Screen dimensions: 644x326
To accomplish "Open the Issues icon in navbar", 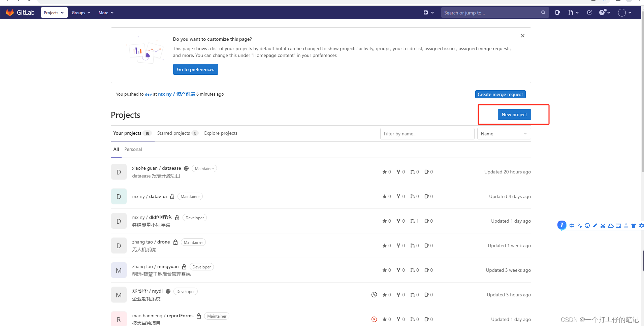I will 557,12.
